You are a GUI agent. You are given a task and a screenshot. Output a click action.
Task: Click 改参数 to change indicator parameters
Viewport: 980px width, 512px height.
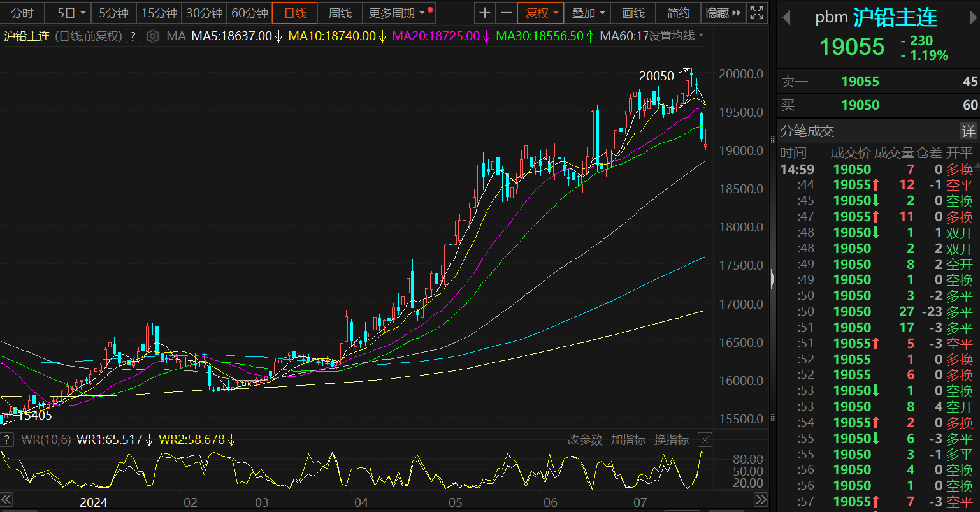pos(583,439)
